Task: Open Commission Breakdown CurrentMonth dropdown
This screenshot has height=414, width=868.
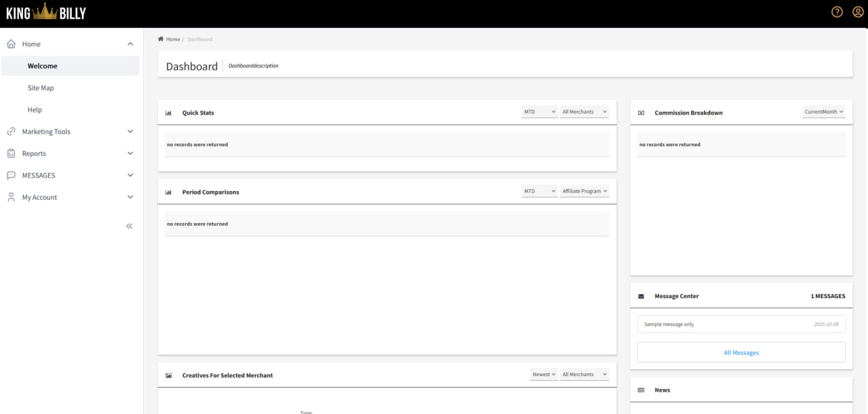Action: point(823,112)
